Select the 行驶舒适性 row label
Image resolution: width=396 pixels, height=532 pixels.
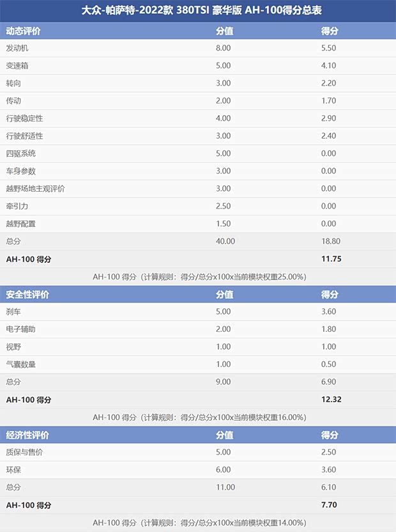24,136
